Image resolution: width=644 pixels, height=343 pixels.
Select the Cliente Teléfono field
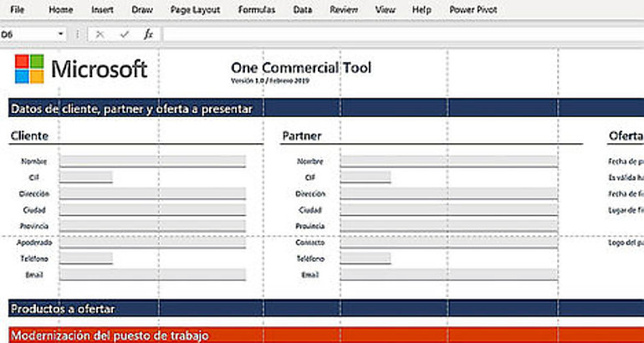pos(86,259)
